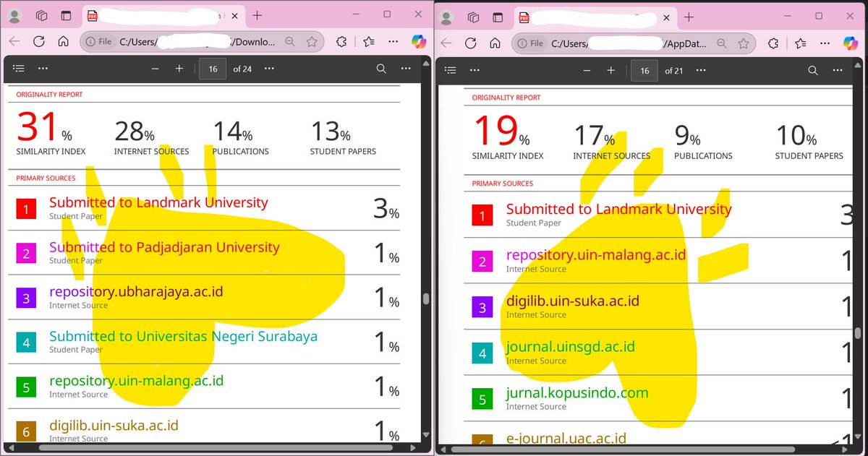Image resolution: width=868 pixels, height=456 pixels.
Task: Click "Submitted to Landmark University" in right report
Action: pos(619,209)
